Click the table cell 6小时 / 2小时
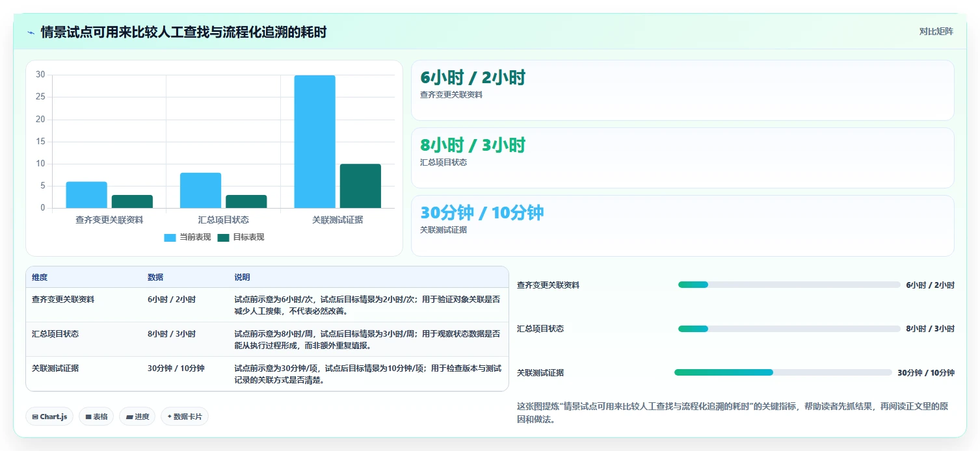The height and width of the screenshot is (451, 980). pos(172,300)
